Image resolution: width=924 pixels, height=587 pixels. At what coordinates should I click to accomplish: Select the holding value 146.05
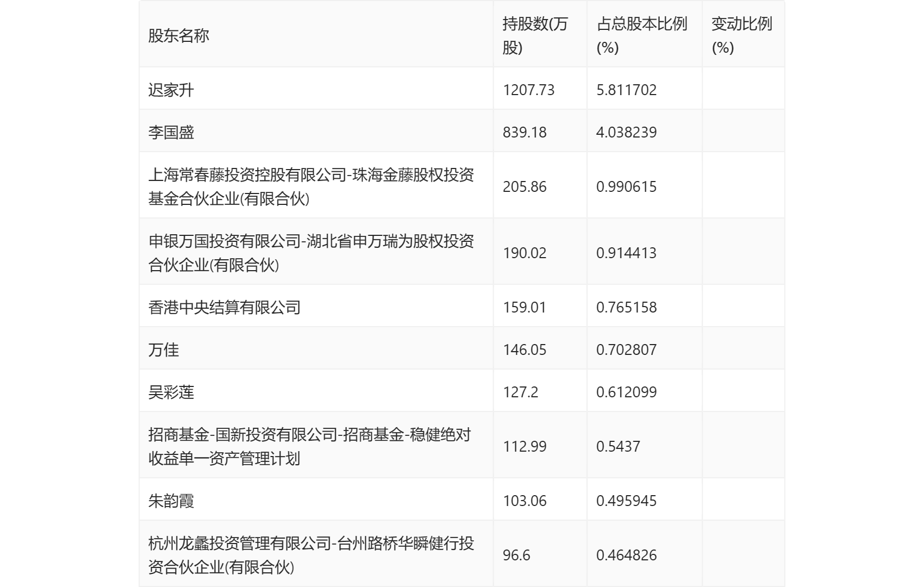coord(525,349)
